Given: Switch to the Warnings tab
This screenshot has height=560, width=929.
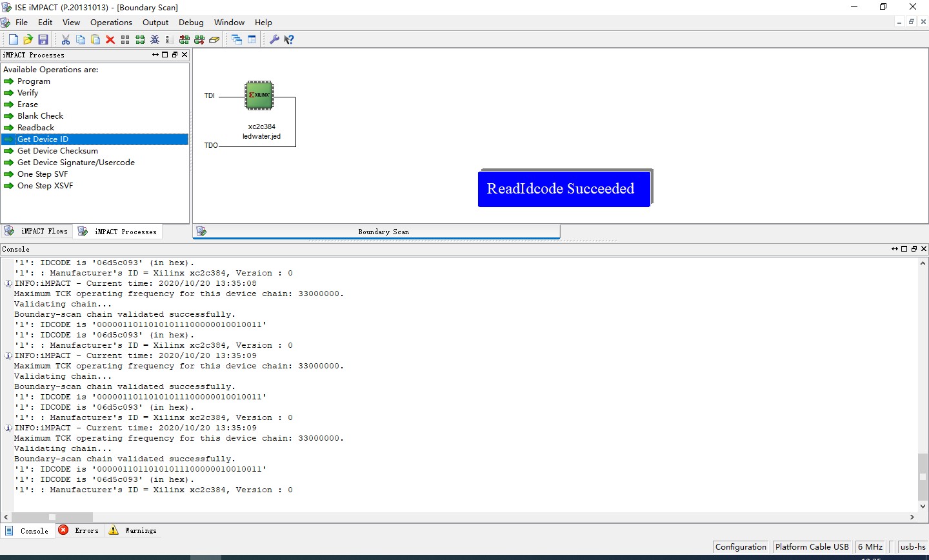Looking at the screenshot, I should point(133,530).
